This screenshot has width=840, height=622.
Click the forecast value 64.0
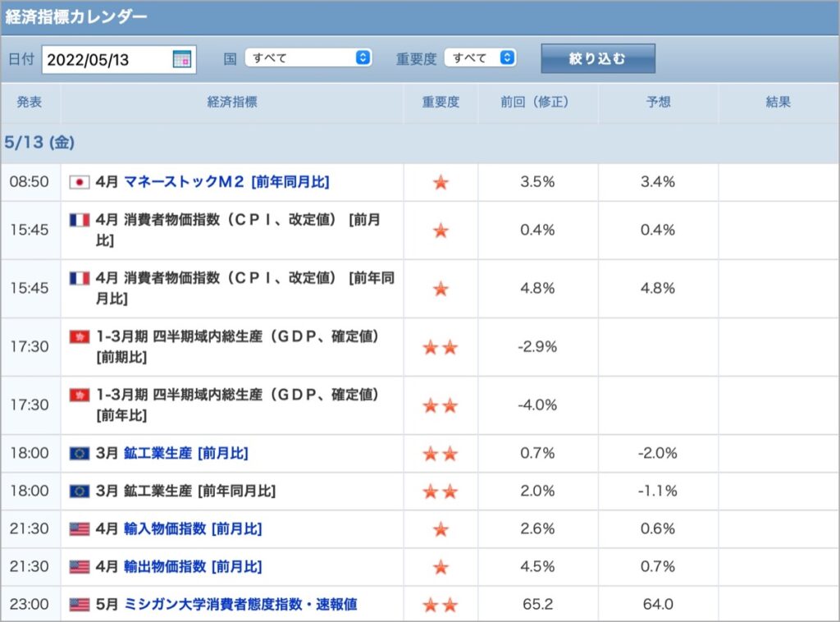click(x=658, y=604)
